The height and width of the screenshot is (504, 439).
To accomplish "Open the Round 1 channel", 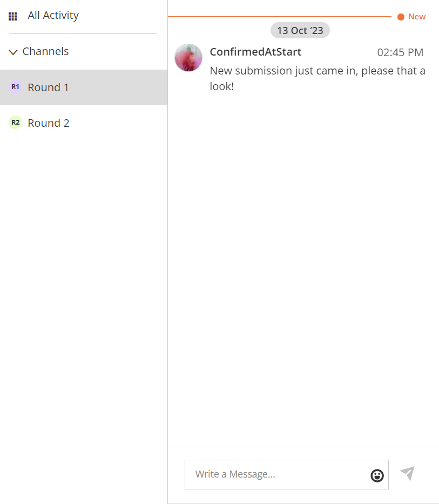I will point(84,87).
